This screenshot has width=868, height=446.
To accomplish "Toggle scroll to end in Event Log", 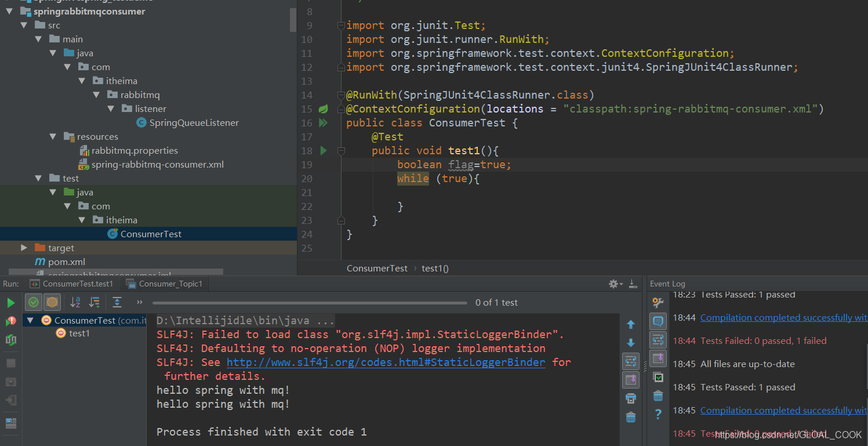I will (x=658, y=358).
